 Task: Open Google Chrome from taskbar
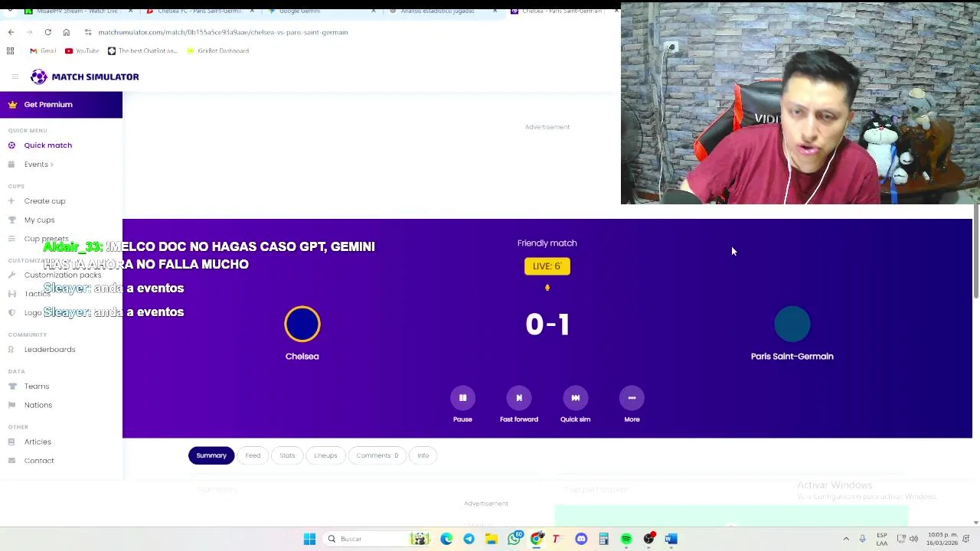coord(536,539)
